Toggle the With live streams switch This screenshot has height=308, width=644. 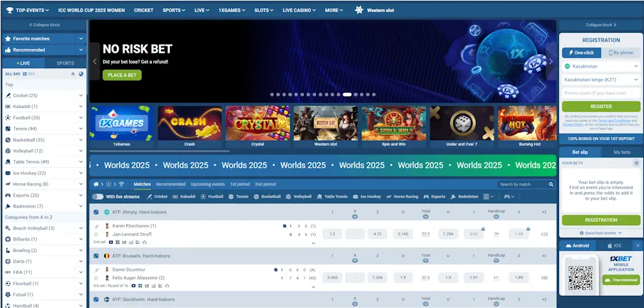tap(98, 197)
